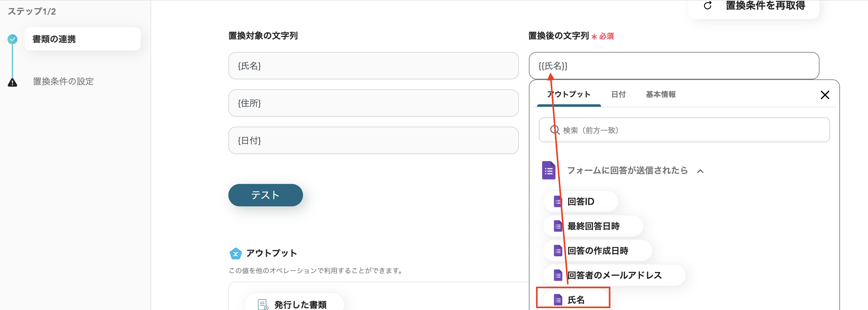This screenshot has height=310, width=868.
Task: Switch to the 日付 tab
Action: [x=619, y=95]
